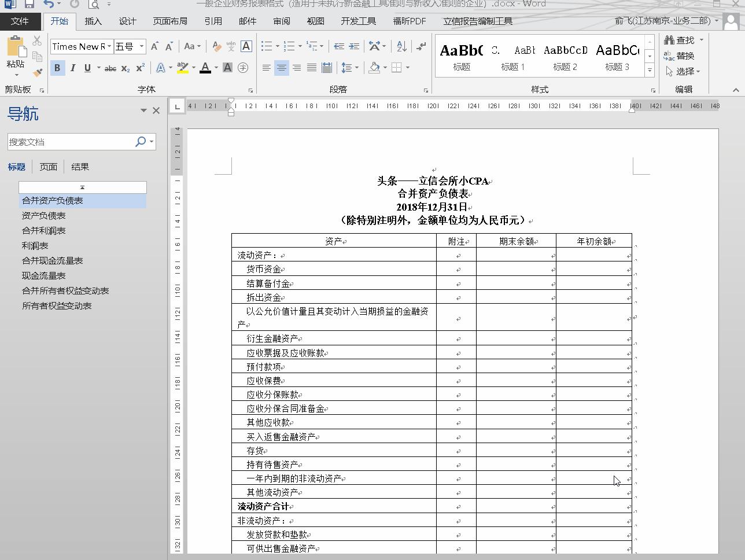Toggle italic formatting
This screenshot has height=560, width=745.
(72, 68)
